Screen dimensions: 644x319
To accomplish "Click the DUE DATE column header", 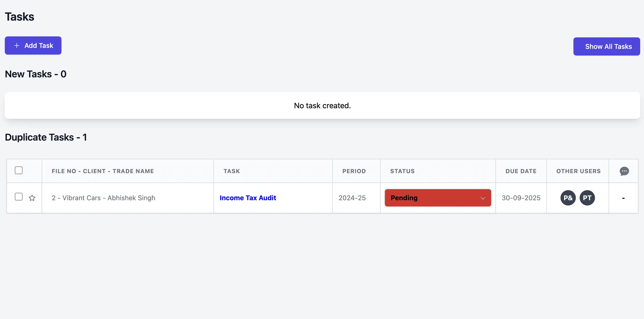I will [521, 171].
